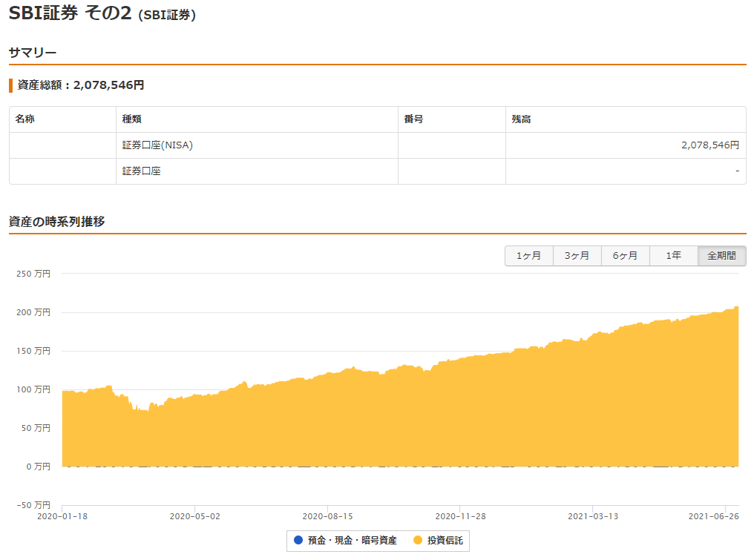The height and width of the screenshot is (560, 754).
Task: Click the 資産の時系列推移 section heading
Action: pyautogui.click(x=56, y=222)
